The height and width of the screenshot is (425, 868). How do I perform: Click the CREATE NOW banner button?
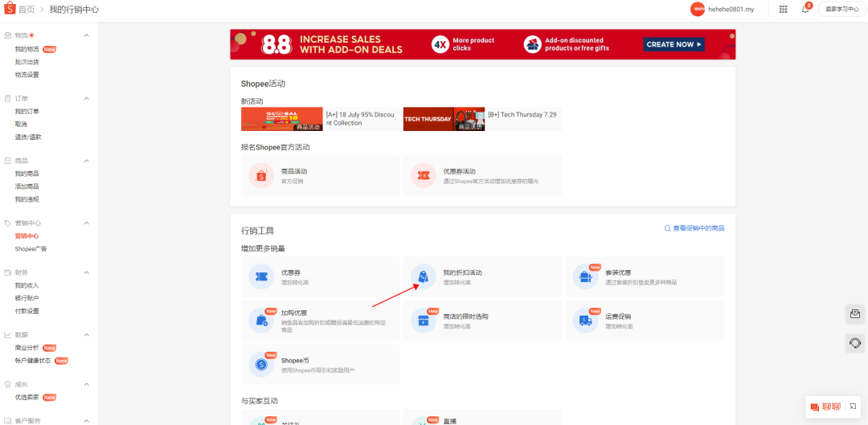(x=674, y=44)
